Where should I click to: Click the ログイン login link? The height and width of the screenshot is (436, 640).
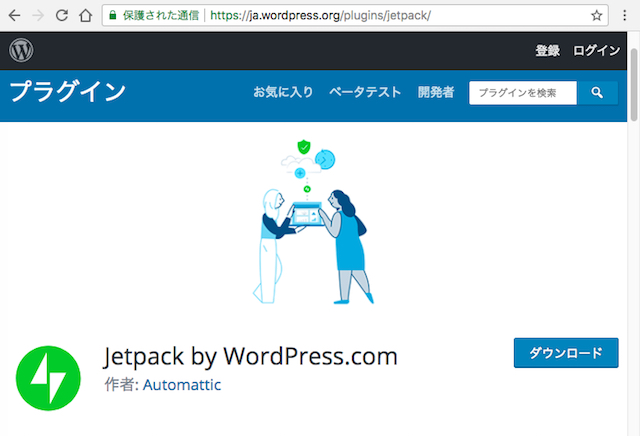pos(596,51)
